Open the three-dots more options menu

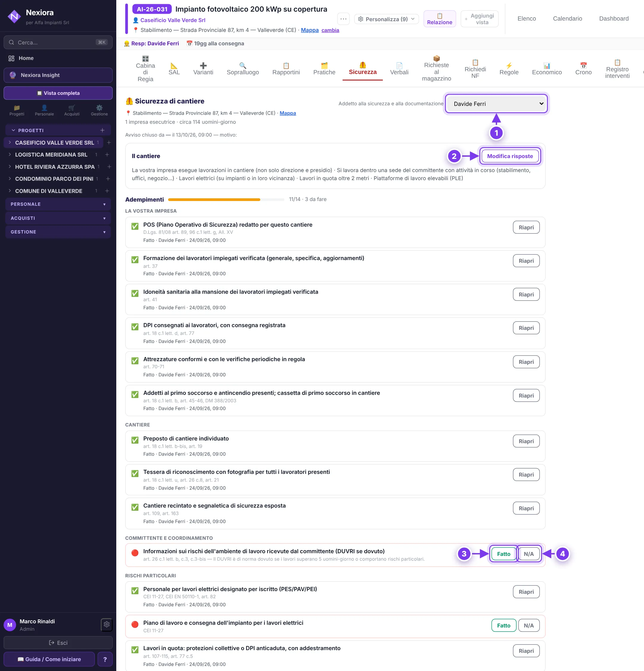pyautogui.click(x=343, y=19)
